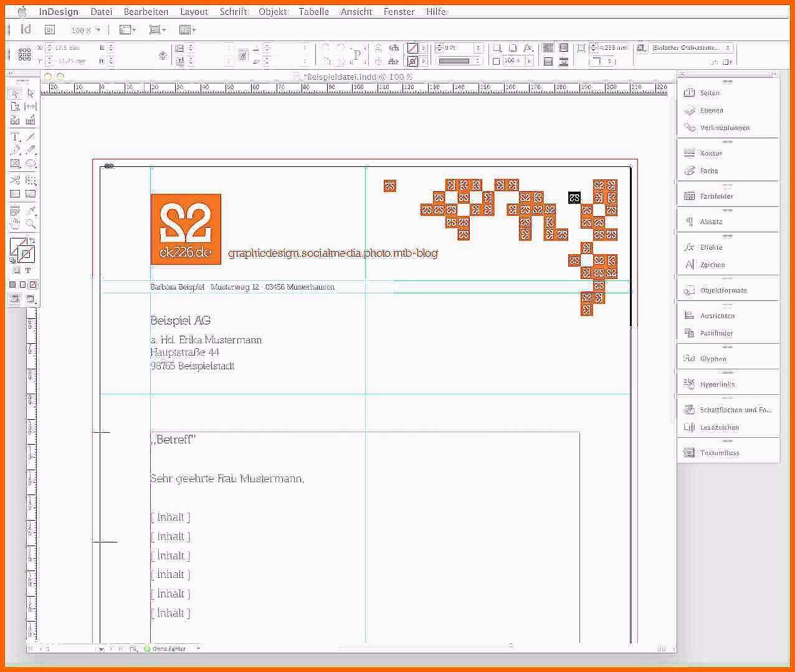Toggle formatting affects text button
The height and width of the screenshot is (672, 795).
(x=28, y=271)
